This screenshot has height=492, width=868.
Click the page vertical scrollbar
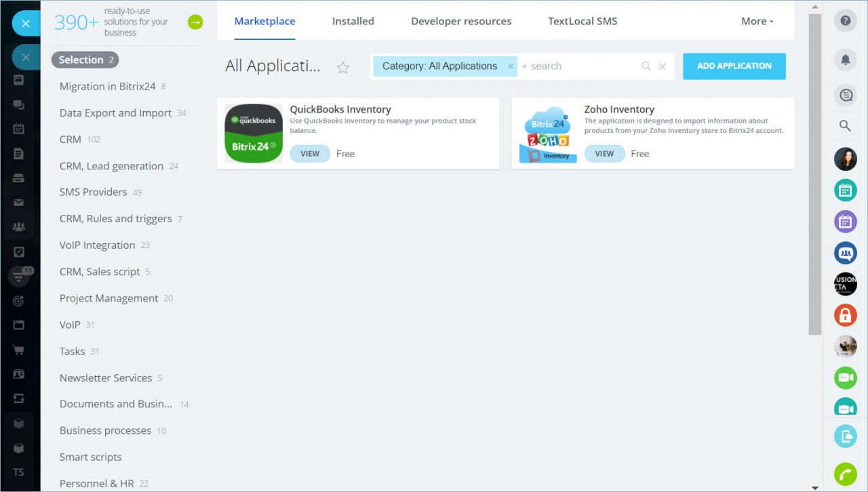pos(815,174)
